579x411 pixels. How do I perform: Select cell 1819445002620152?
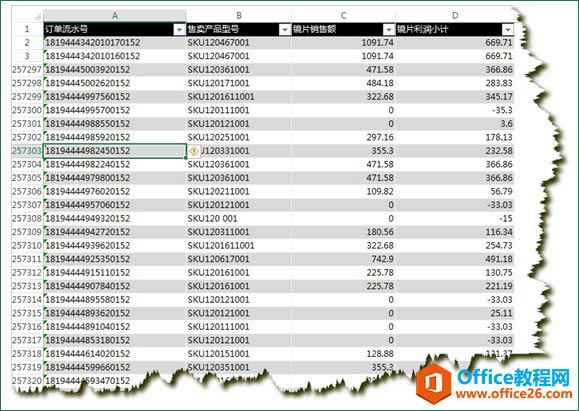point(115,83)
